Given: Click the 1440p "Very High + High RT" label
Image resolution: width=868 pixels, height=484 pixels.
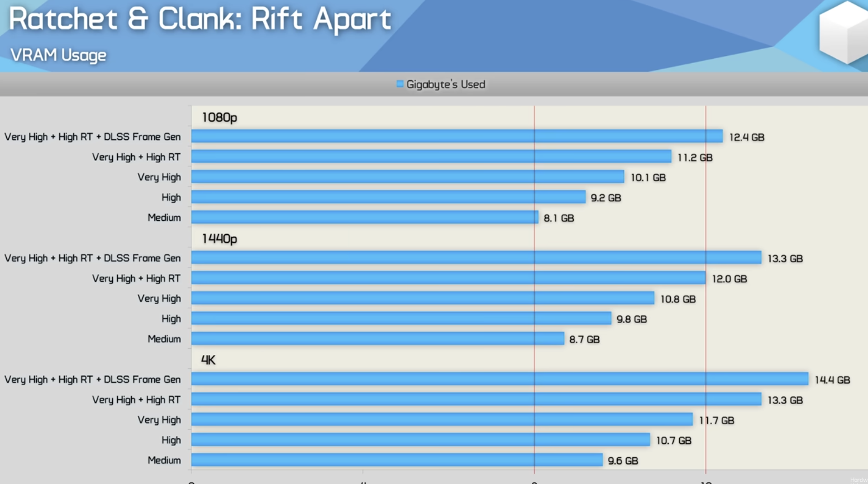Looking at the screenshot, I should pos(136,278).
